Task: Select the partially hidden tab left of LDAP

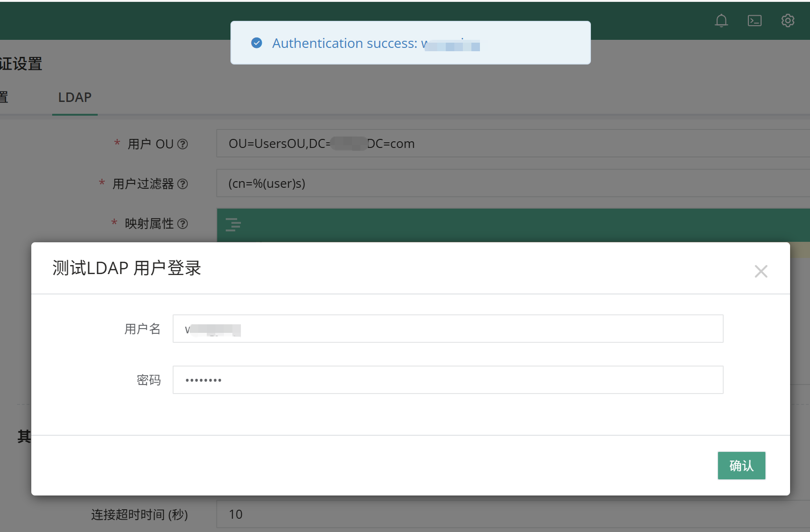Action: 4,97
